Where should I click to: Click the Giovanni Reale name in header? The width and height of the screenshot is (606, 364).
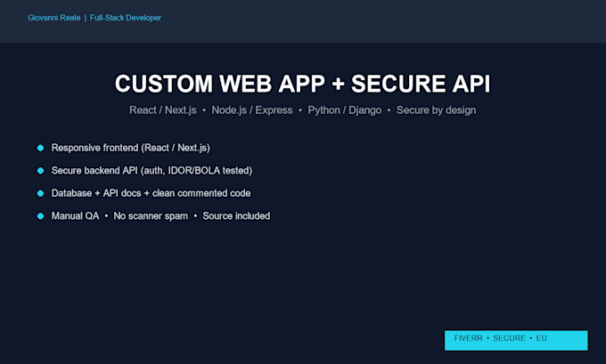[54, 18]
